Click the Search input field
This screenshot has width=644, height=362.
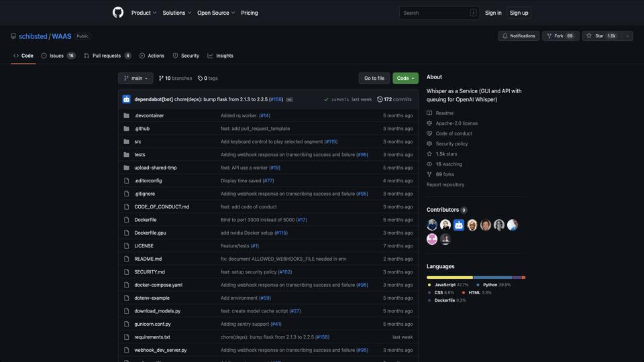point(435,13)
